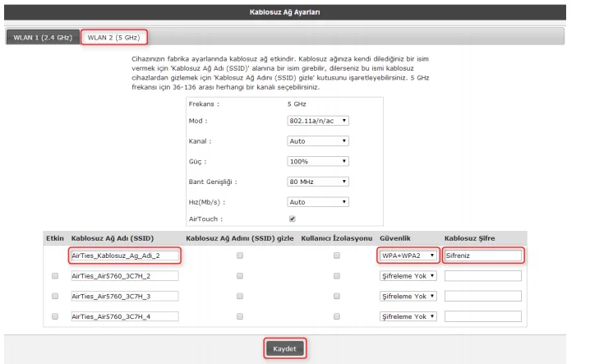
Task: Open the WLAN 2 (5 GHz) tab
Action: [x=114, y=38]
